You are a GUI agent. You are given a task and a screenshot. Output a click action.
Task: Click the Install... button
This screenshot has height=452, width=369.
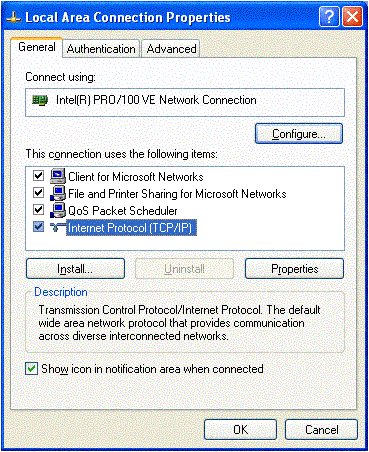coord(75,269)
